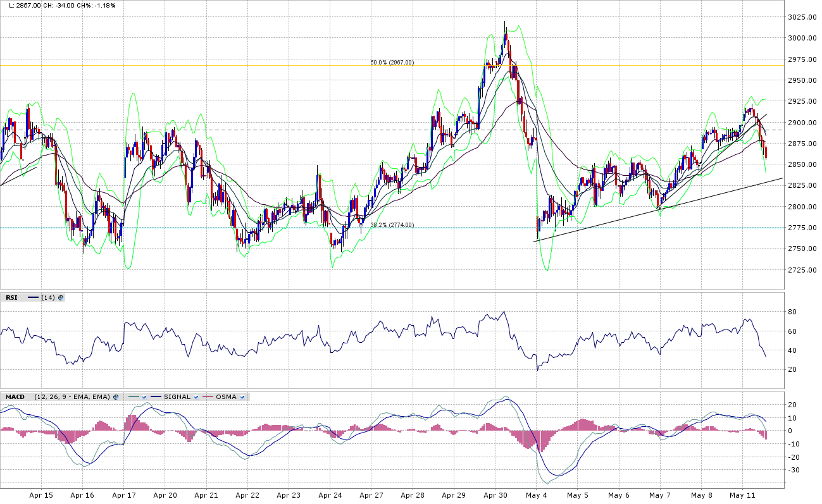Click the Apr 15 date on time axis
This screenshot has height=504, width=822.
41,496
